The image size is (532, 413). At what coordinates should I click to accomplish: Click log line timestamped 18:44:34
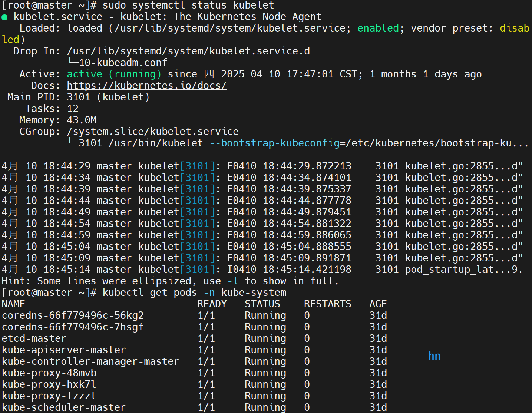click(262, 177)
